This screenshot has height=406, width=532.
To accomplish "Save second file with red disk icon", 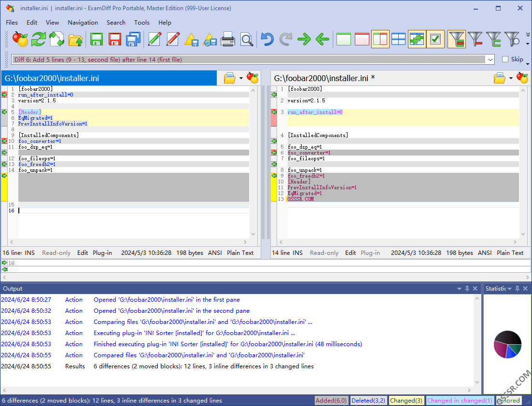I will click(115, 40).
